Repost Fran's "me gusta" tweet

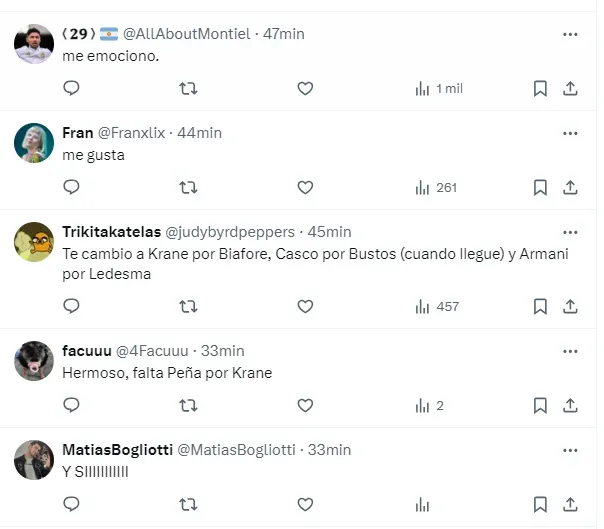point(187,187)
